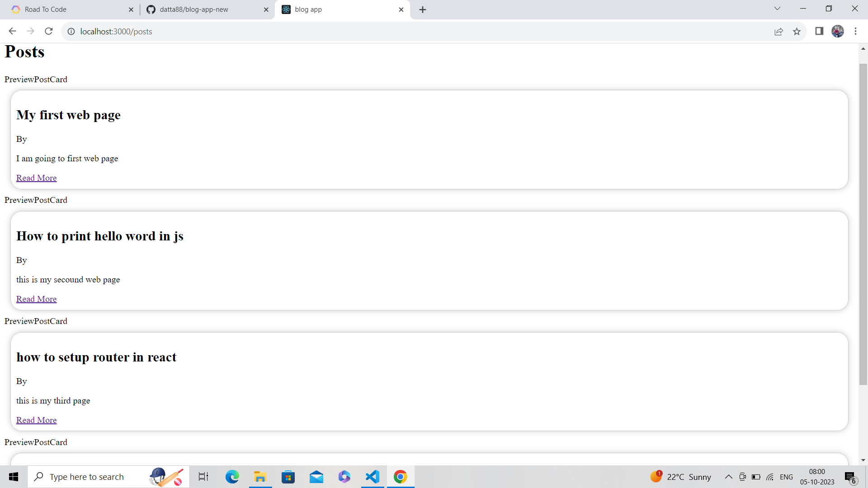Click the browser profile avatar
Image resolution: width=868 pixels, height=488 pixels.
click(838, 31)
